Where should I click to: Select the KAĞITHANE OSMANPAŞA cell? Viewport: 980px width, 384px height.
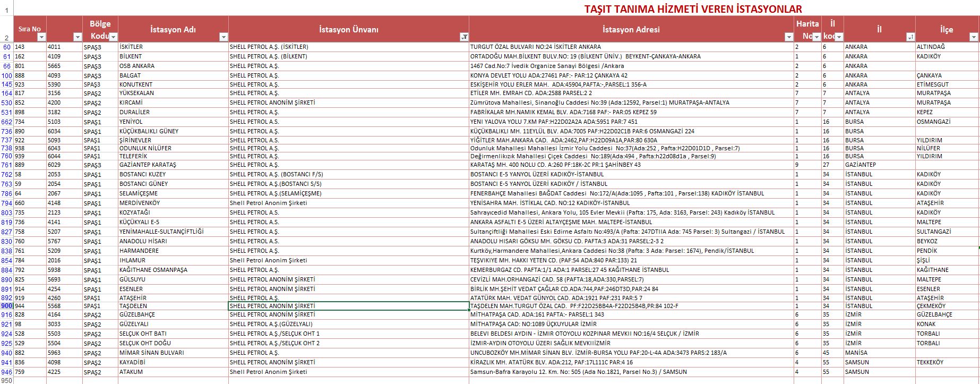tap(173, 270)
